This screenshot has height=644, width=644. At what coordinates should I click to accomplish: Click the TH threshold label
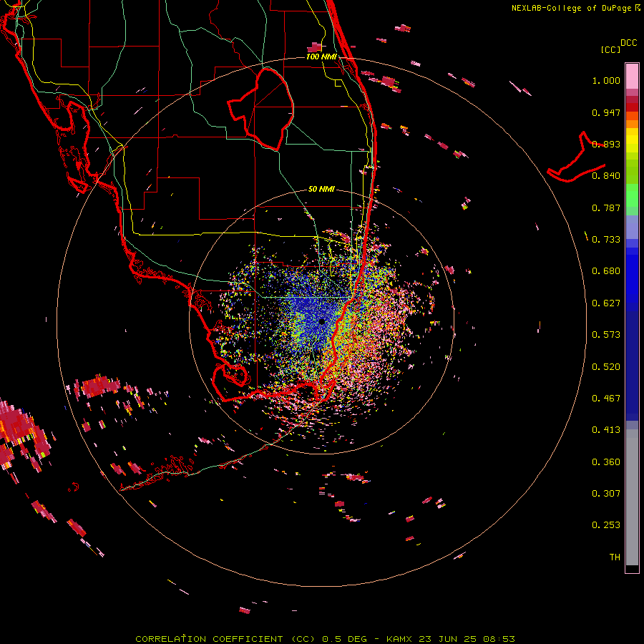[615, 557]
